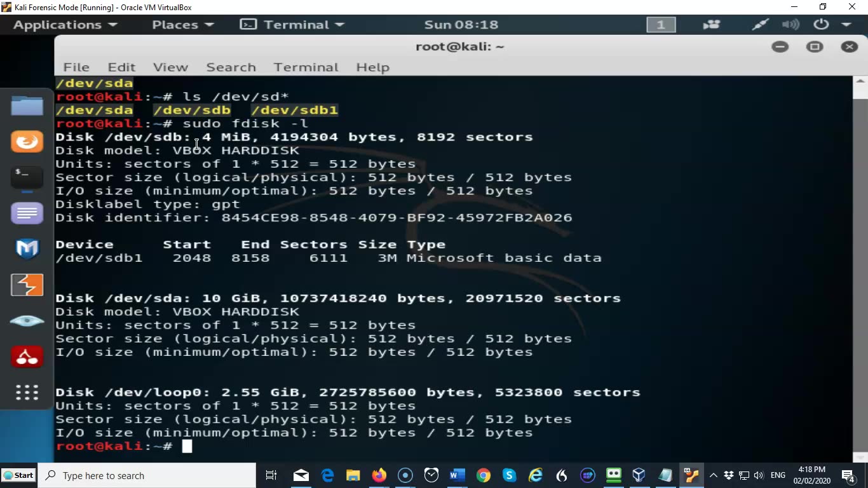Screen dimensions: 868x488
Task: Open the power menu in the top panel
Action: [820, 25]
